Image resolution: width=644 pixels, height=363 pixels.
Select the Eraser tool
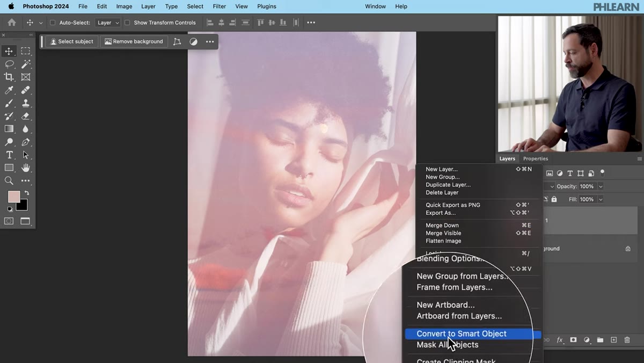(25, 116)
